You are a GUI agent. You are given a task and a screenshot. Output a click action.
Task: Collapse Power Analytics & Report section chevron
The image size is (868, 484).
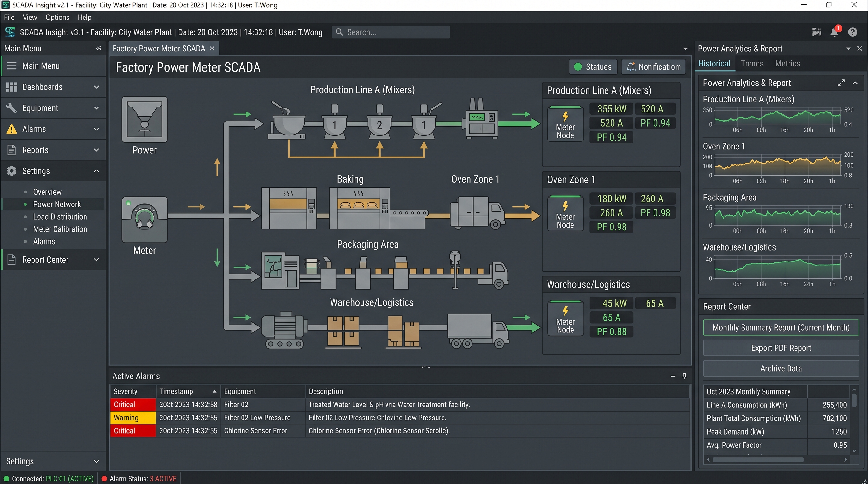point(855,83)
